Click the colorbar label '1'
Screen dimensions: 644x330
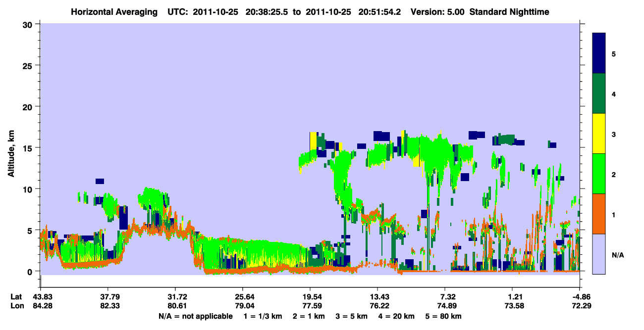point(613,214)
